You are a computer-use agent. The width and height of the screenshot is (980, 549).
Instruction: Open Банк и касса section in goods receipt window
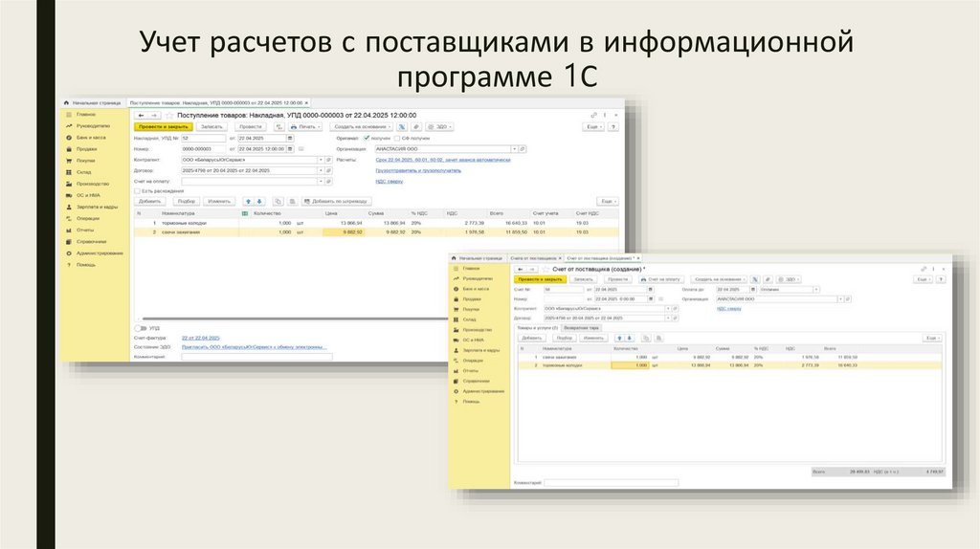[86, 138]
